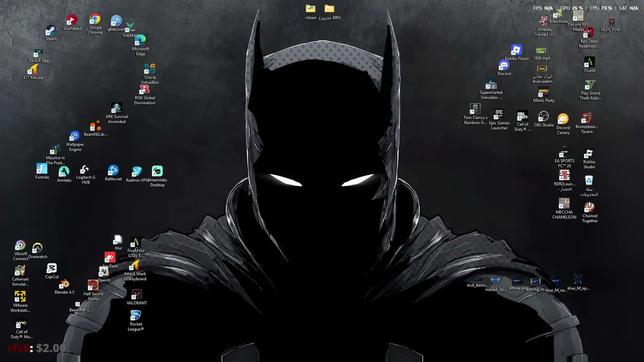Open Streamlabs Desktop icon
This screenshot has width=644, height=362.
pos(157,176)
